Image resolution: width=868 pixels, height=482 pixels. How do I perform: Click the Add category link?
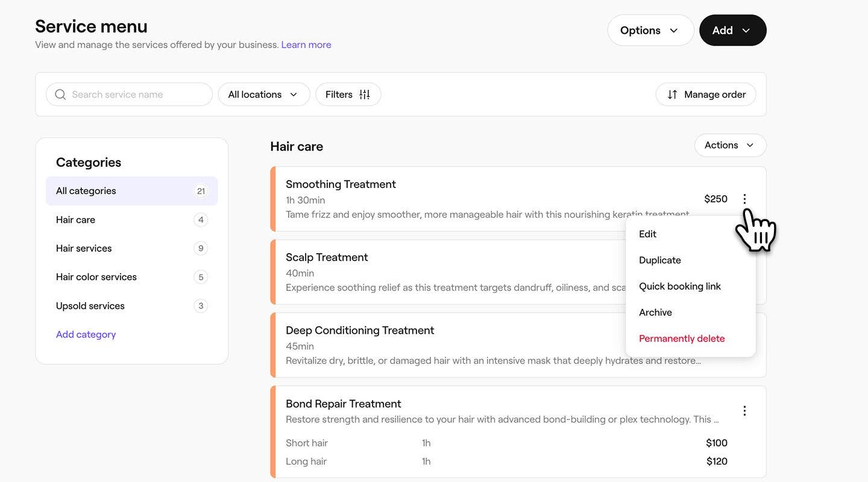(x=86, y=334)
